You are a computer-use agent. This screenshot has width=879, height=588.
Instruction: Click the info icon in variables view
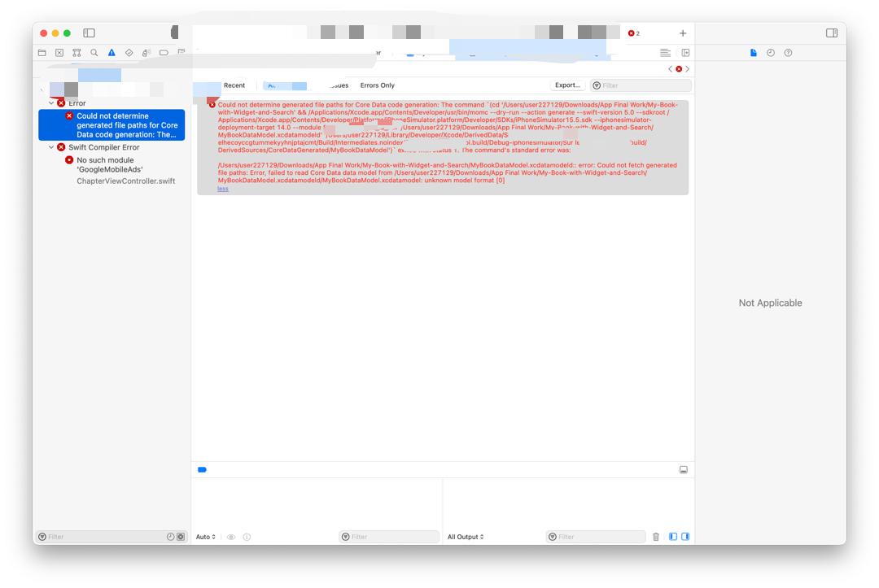coord(247,537)
